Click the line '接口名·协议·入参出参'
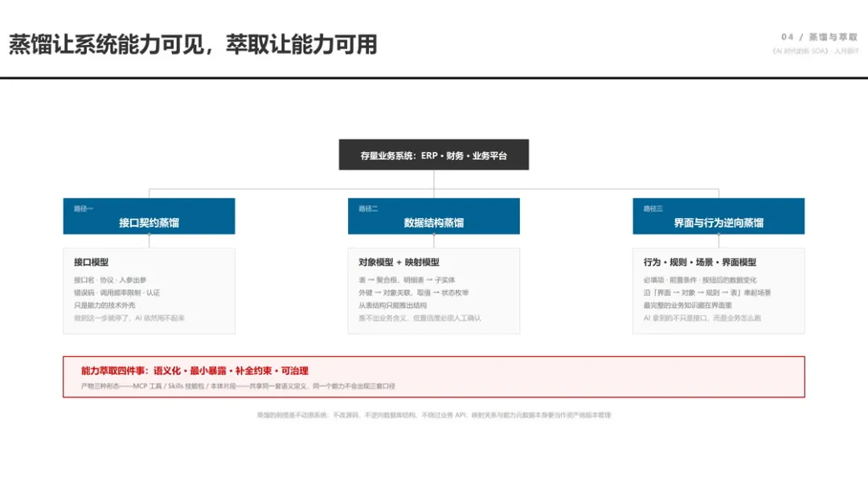Image resolution: width=868 pixels, height=489 pixels. click(x=110, y=280)
